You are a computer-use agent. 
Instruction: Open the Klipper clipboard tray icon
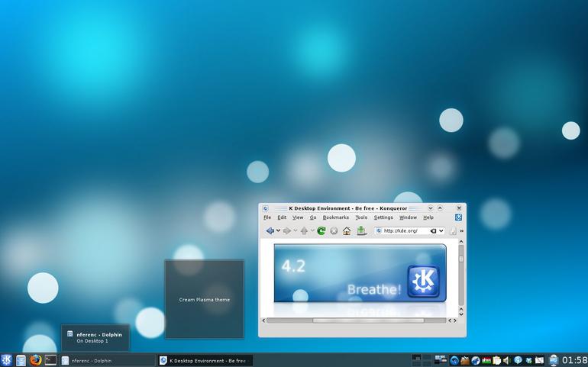coord(497,361)
